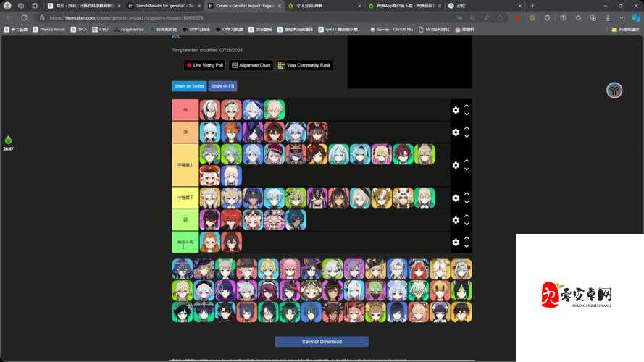Screen dimensions: 644x362
Task: Open settings gear for the yellow tier row
Action: click(456, 198)
